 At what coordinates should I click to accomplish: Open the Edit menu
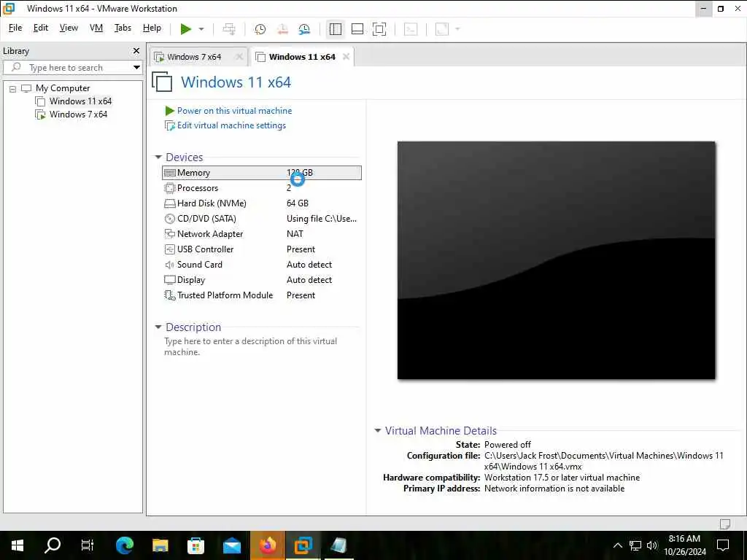[41, 28]
